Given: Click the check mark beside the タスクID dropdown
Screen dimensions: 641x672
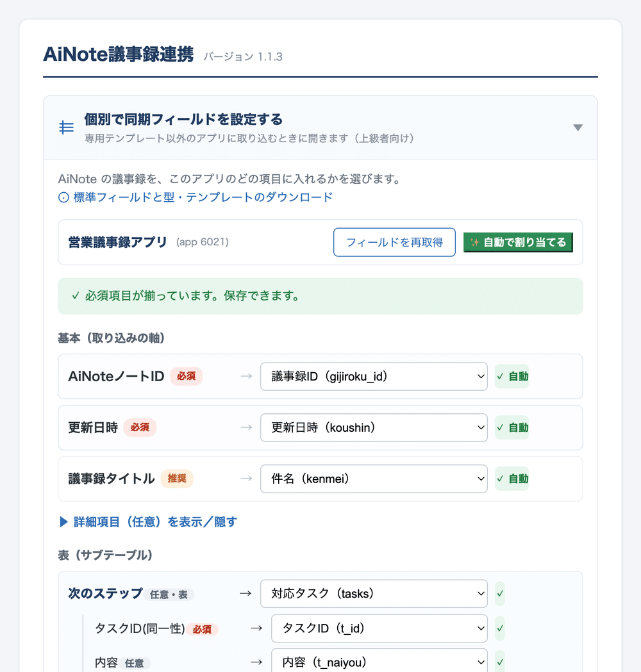Looking at the screenshot, I should tap(499, 628).
